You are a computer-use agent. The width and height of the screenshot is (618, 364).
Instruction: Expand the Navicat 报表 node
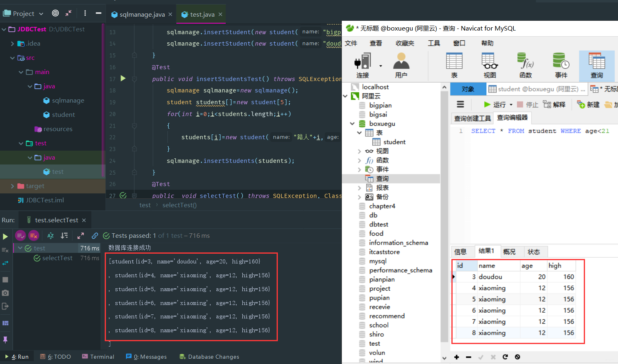point(359,188)
